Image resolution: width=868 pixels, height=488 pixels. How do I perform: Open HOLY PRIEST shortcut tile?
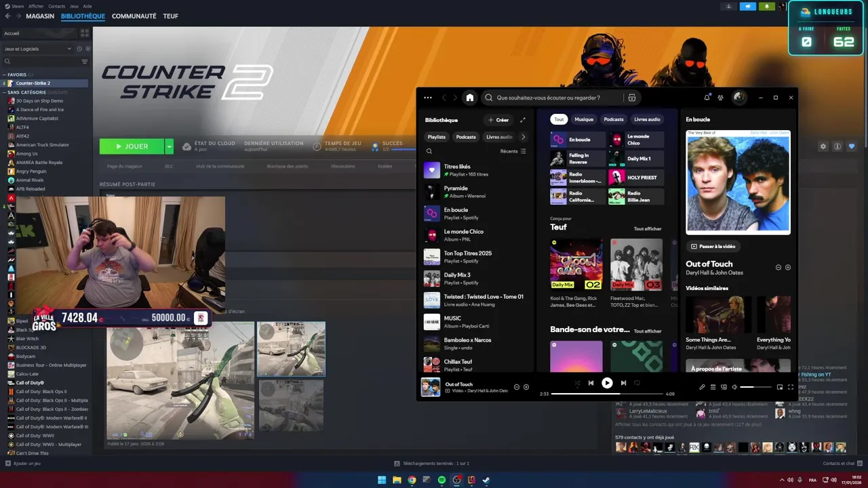[x=636, y=178]
